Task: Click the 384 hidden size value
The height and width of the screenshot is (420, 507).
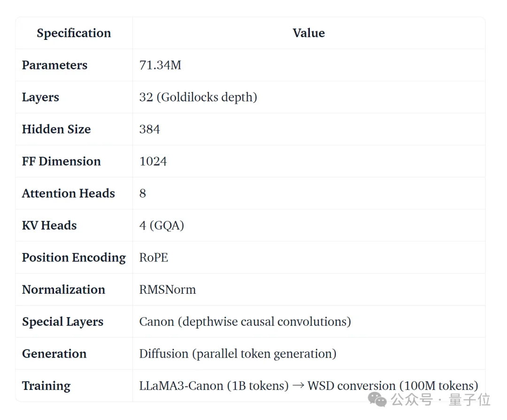Action: tap(149, 130)
